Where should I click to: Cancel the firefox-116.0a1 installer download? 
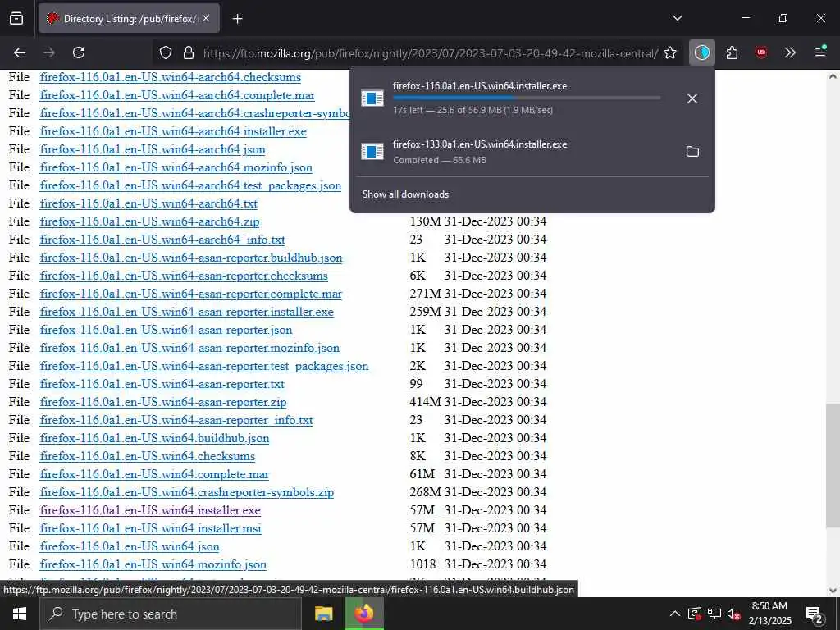692,98
